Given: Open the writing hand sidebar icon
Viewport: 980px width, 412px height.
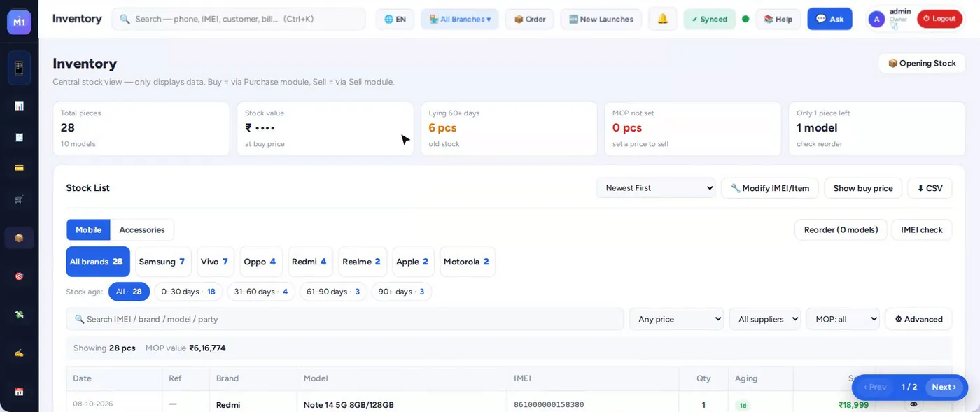Looking at the screenshot, I should [19, 353].
